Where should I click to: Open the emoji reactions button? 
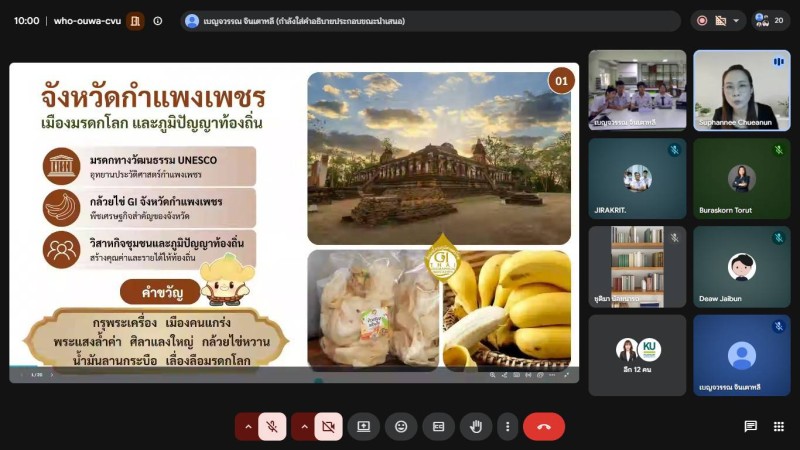pyautogui.click(x=401, y=426)
